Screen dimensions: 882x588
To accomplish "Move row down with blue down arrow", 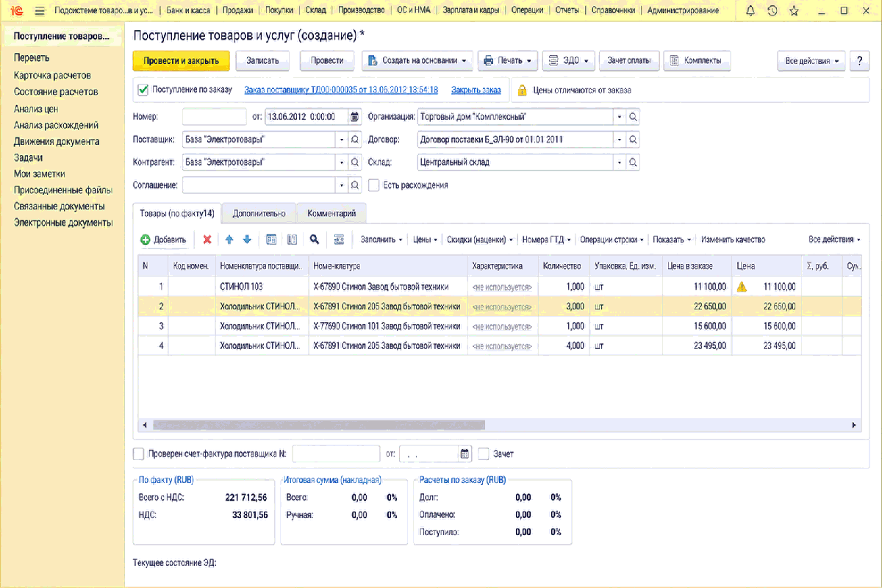I will 247,240.
